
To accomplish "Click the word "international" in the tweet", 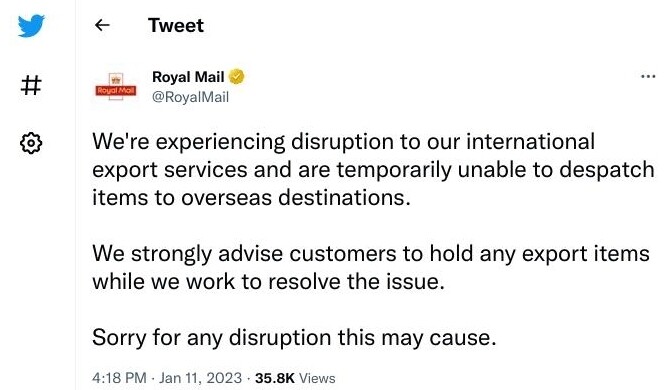I will pyautogui.click(x=530, y=141).
